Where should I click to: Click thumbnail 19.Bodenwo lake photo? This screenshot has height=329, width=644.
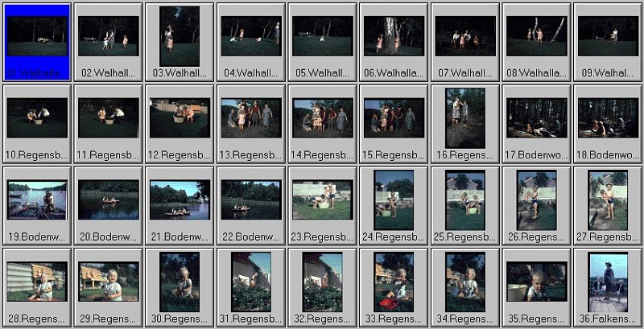(x=37, y=199)
